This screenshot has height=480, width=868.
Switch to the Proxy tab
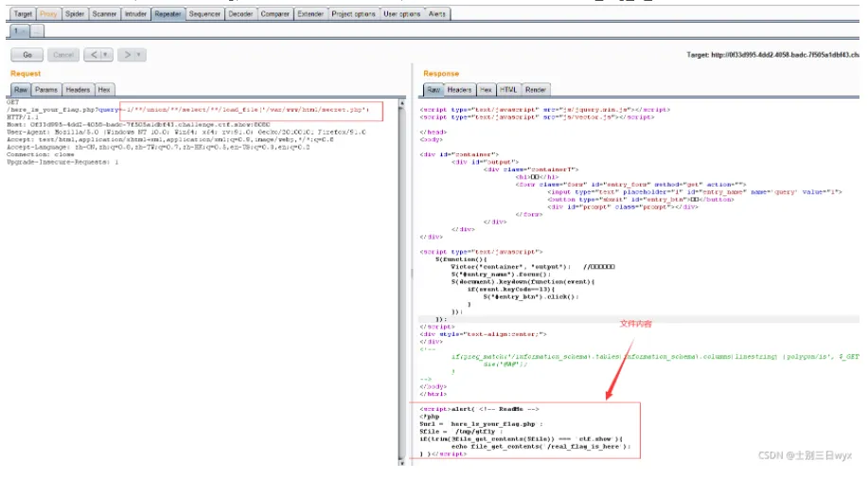(48, 14)
